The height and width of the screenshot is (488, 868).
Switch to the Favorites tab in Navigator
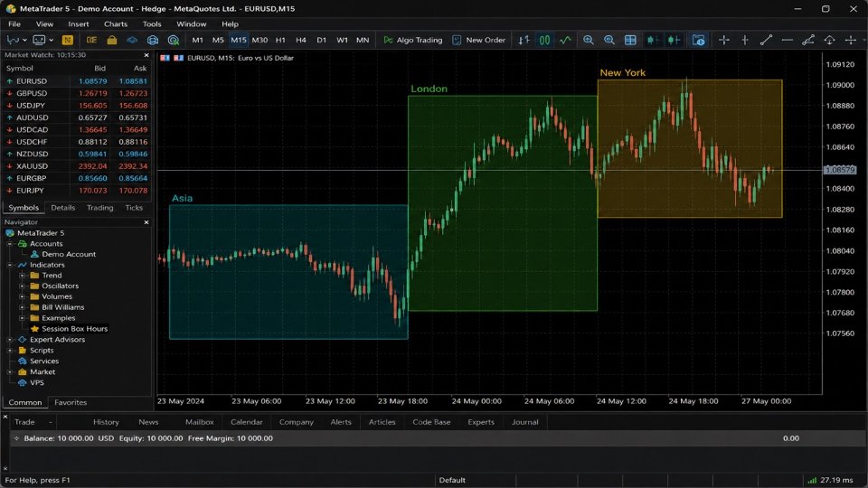[71, 402]
